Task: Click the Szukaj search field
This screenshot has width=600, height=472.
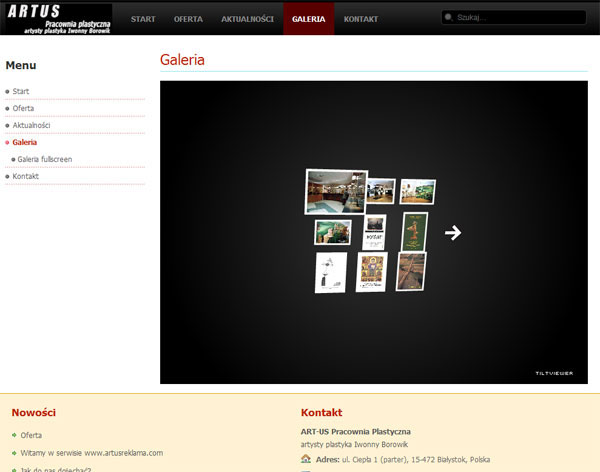Action: pyautogui.click(x=514, y=17)
